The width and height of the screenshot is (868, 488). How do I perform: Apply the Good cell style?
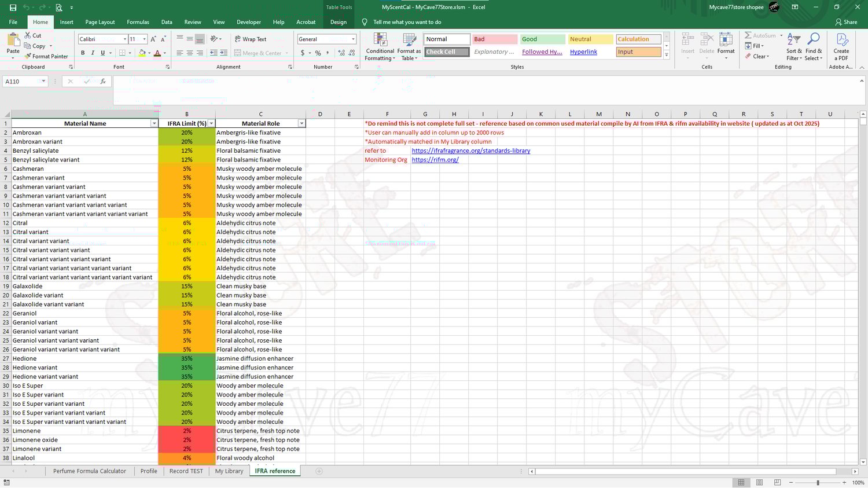[x=542, y=39]
